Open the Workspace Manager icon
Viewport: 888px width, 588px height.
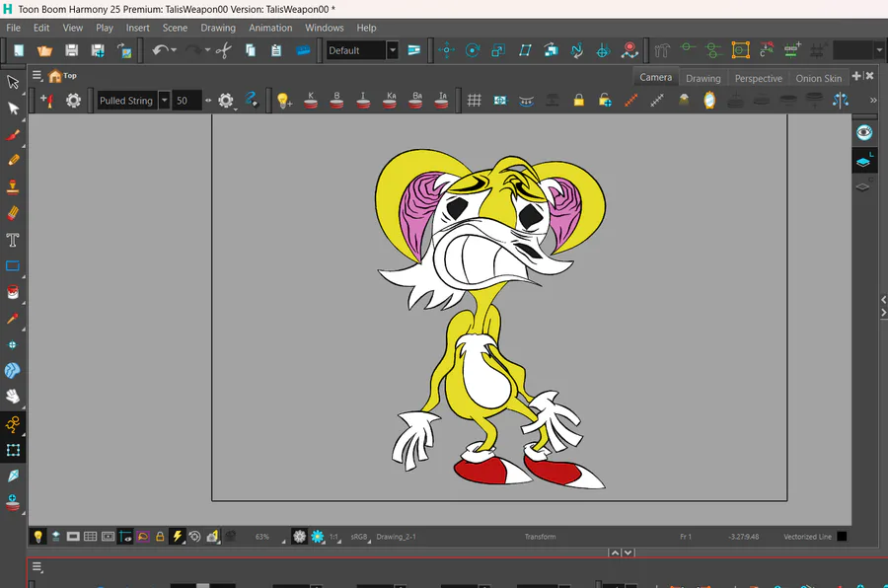tap(414, 50)
